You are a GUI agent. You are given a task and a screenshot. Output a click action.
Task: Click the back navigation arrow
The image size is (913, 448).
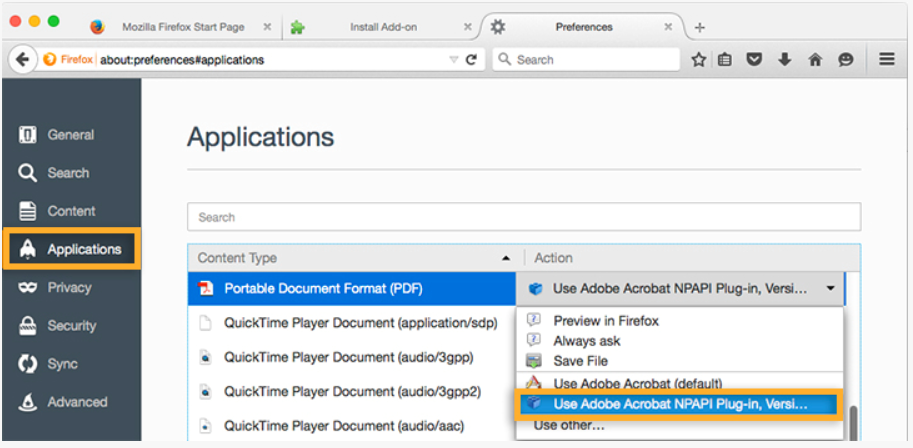[22, 60]
